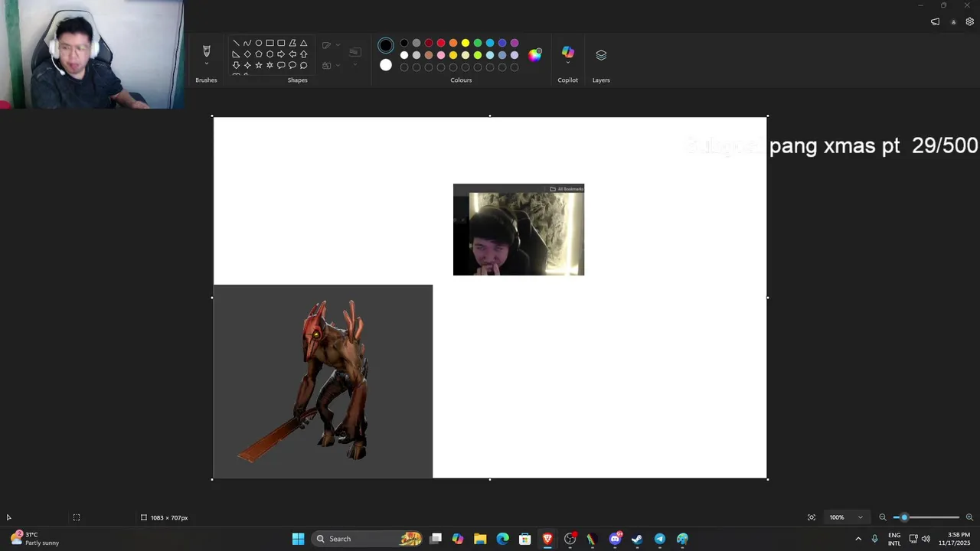Click the zoom in magnifier button

point(969,517)
